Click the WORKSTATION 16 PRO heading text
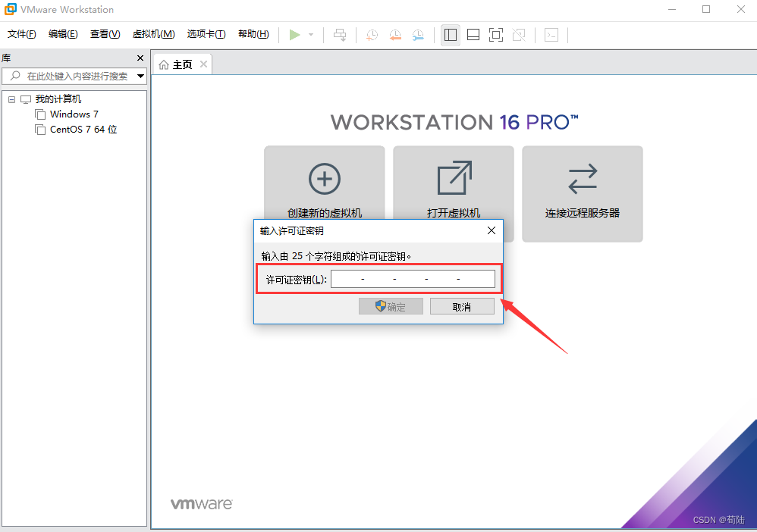Screen dimensions: 757x532 pyautogui.click(x=454, y=123)
